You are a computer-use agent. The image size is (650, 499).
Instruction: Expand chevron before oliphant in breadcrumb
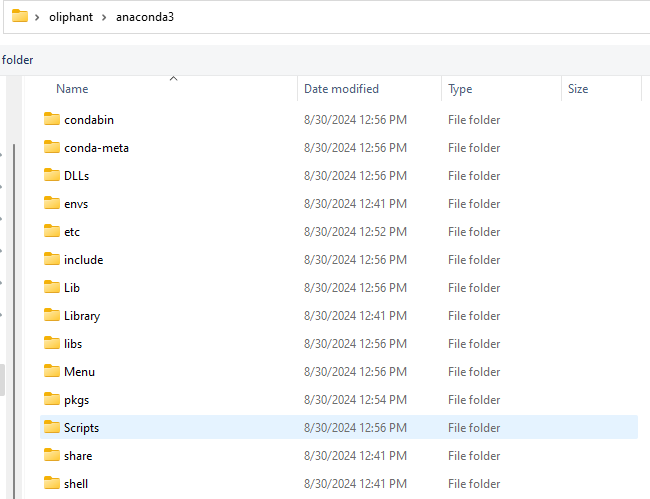37,17
